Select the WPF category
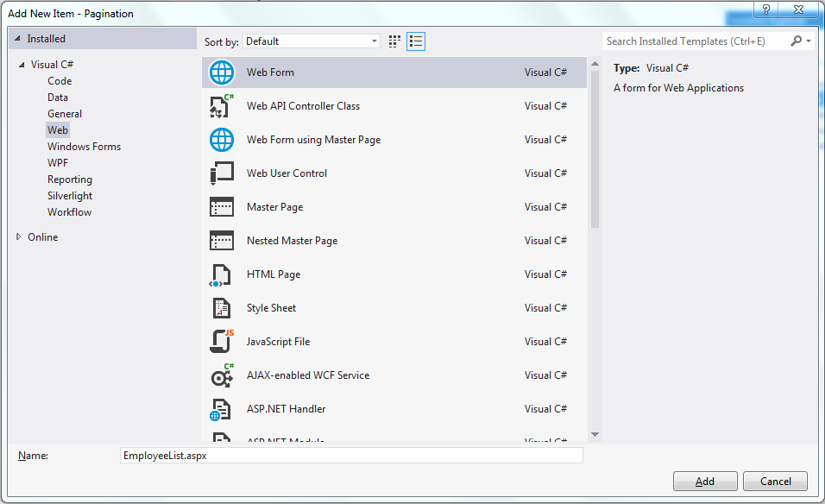The height and width of the screenshot is (504, 825). [57, 162]
